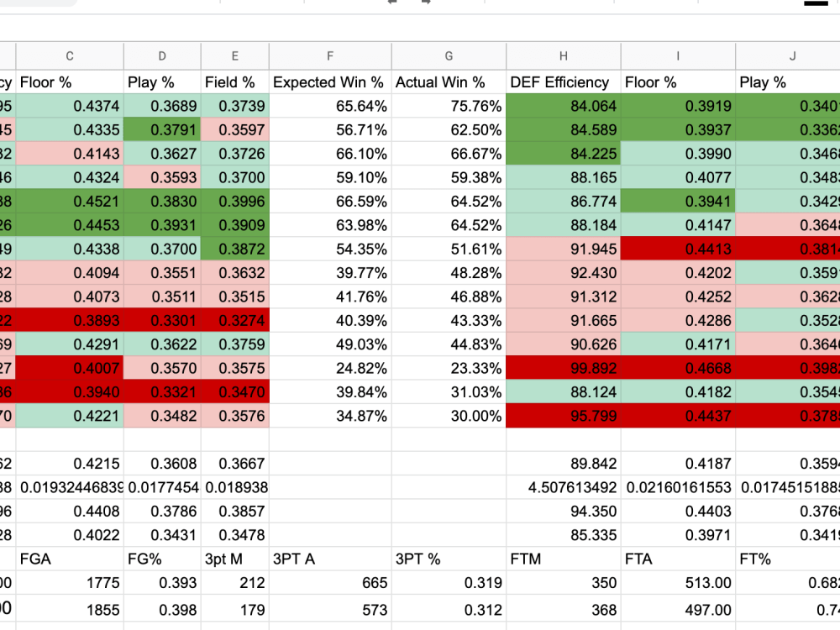
Task: Click the cell showing 63.98%
Action: [x=330, y=225]
